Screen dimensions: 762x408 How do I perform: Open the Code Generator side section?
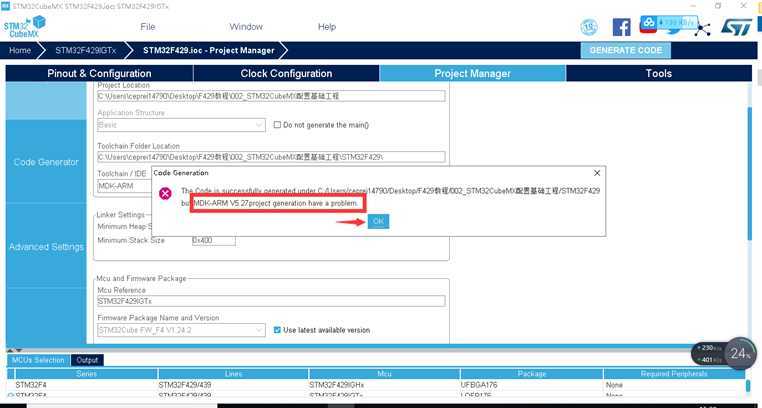46,162
